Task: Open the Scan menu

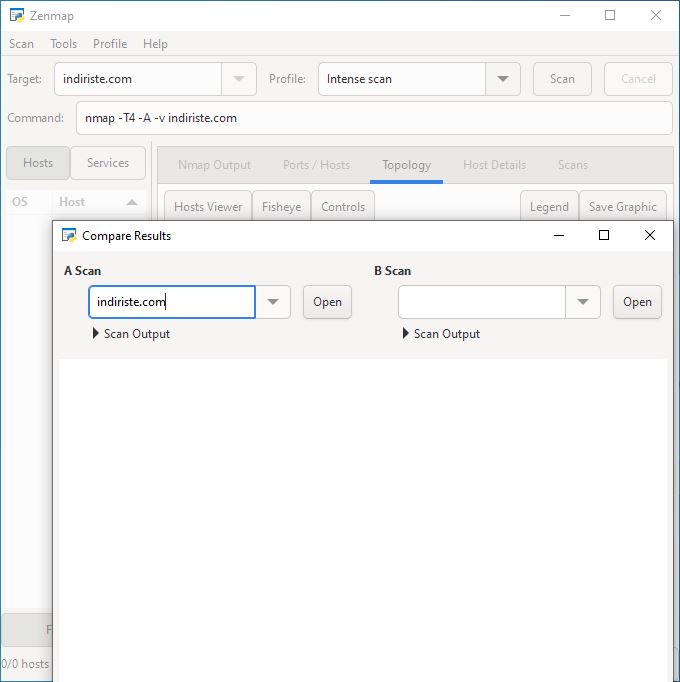Action: [x=21, y=44]
